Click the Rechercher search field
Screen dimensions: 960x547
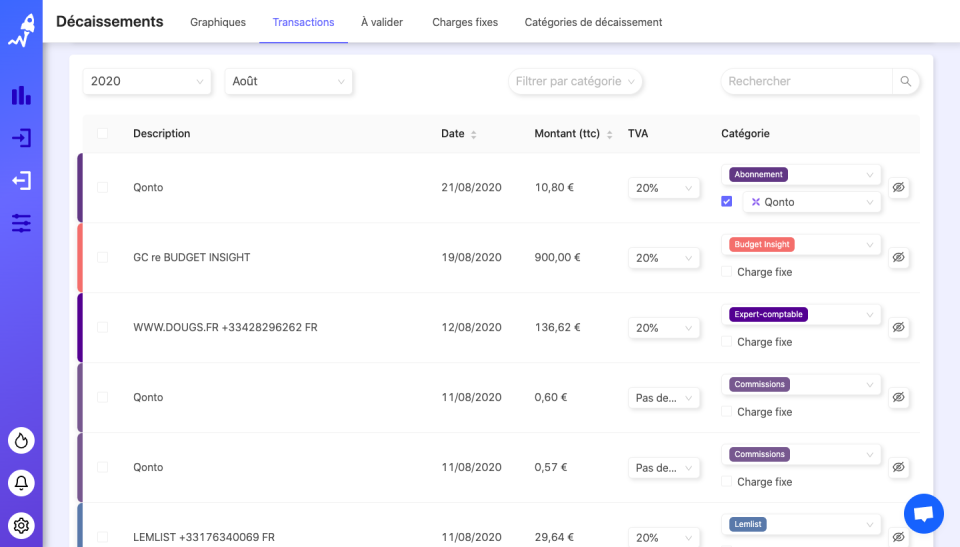806,81
